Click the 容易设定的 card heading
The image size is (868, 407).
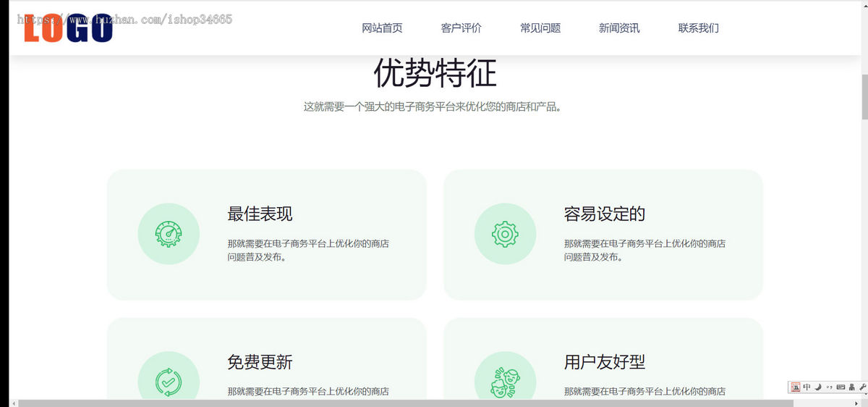[x=605, y=214]
